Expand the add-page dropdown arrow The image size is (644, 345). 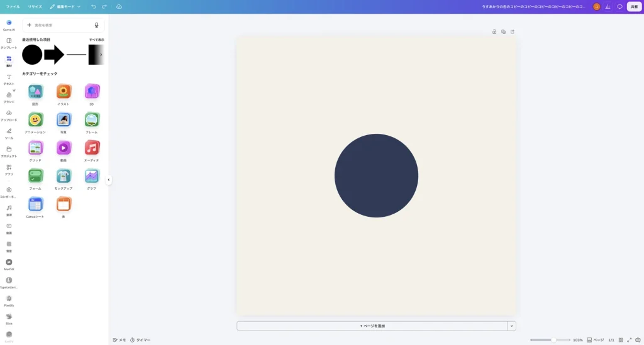[512, 326]
